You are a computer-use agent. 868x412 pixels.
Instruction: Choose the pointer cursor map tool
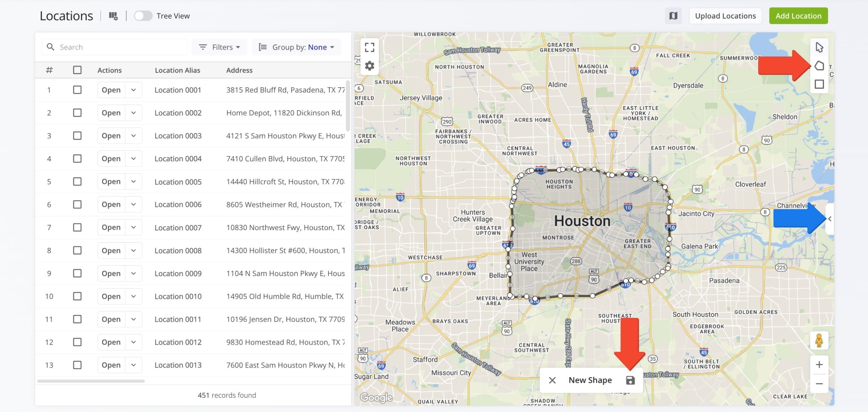click(x=819, y=47)
